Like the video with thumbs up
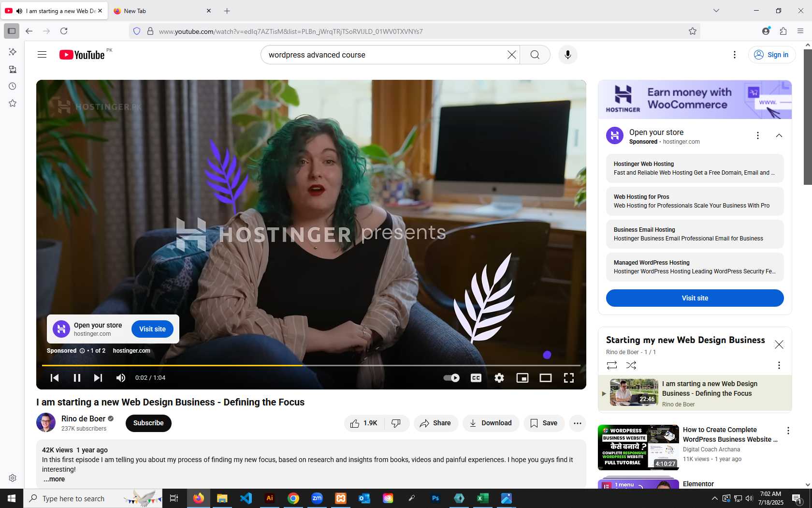The width and height of the screenshot is (812, 508). pos(364,423)
